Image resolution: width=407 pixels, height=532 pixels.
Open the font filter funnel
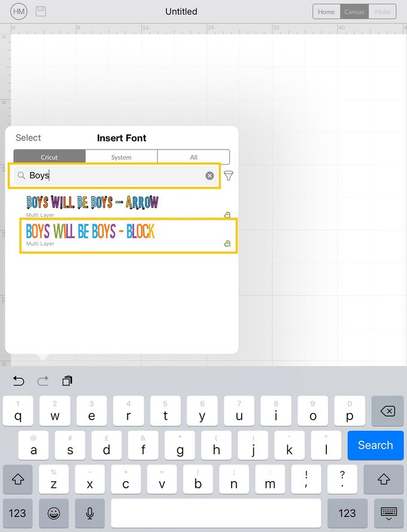click(x=229, y=175)
